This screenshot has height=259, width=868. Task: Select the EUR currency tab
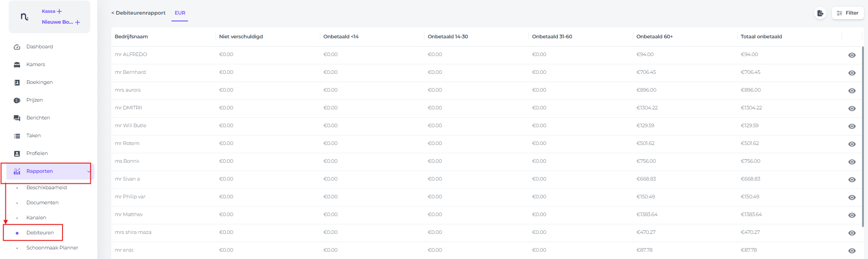click(180, 13)
